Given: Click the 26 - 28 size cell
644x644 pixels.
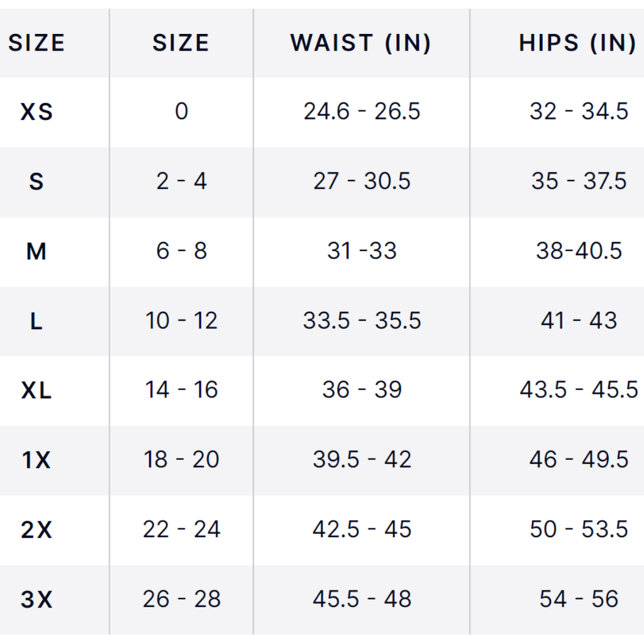Looking at the screenshot, I should tap(181, 600).
